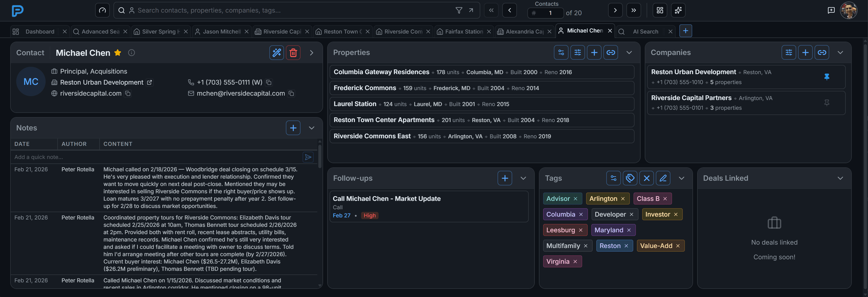Open the grid layout icon in top bar

[x=659, y=10]
